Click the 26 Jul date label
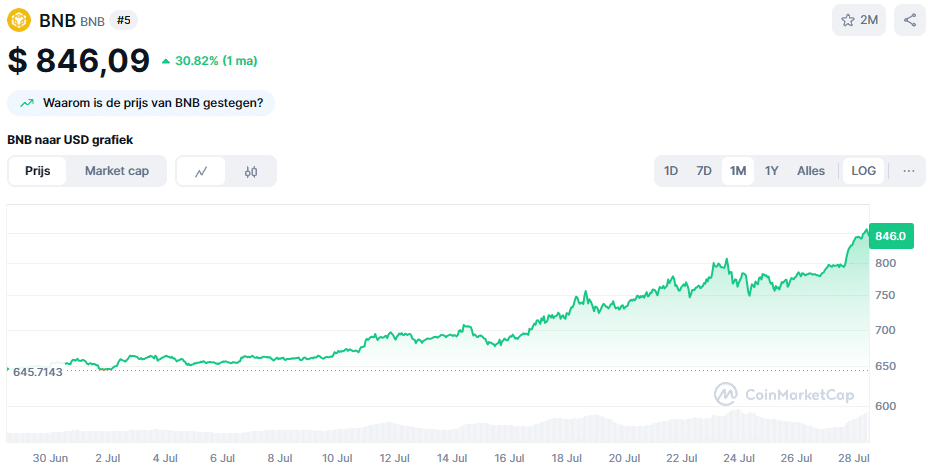 click(796, 458)
